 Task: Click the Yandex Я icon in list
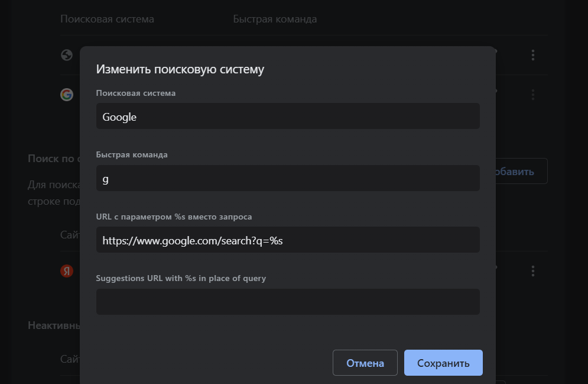(67, 271)
